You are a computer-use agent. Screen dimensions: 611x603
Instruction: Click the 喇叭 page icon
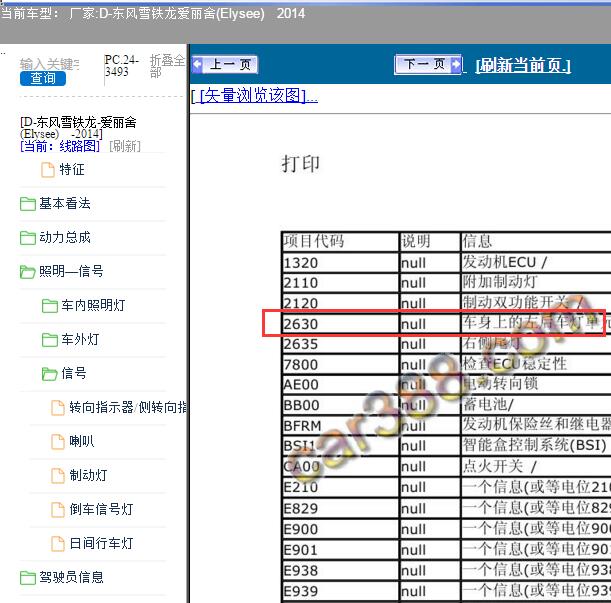coord(58,442)
